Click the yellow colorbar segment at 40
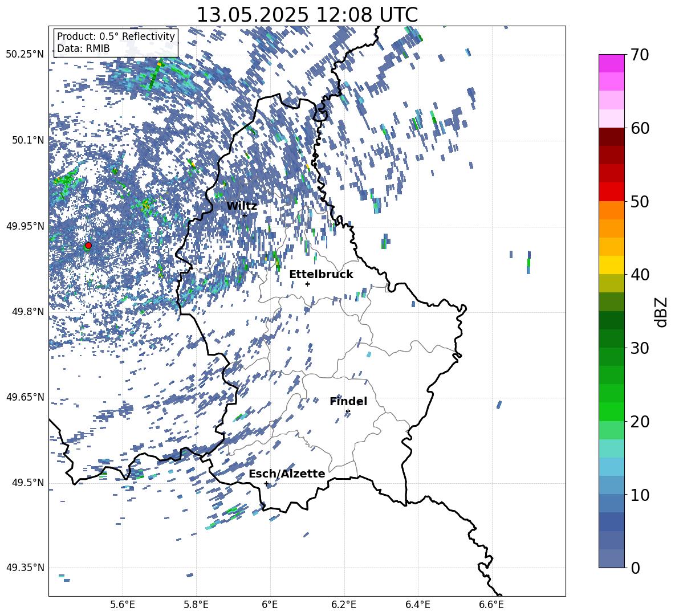Image resolution: width=675 pixels, height=616 pixels. [611, 265]
